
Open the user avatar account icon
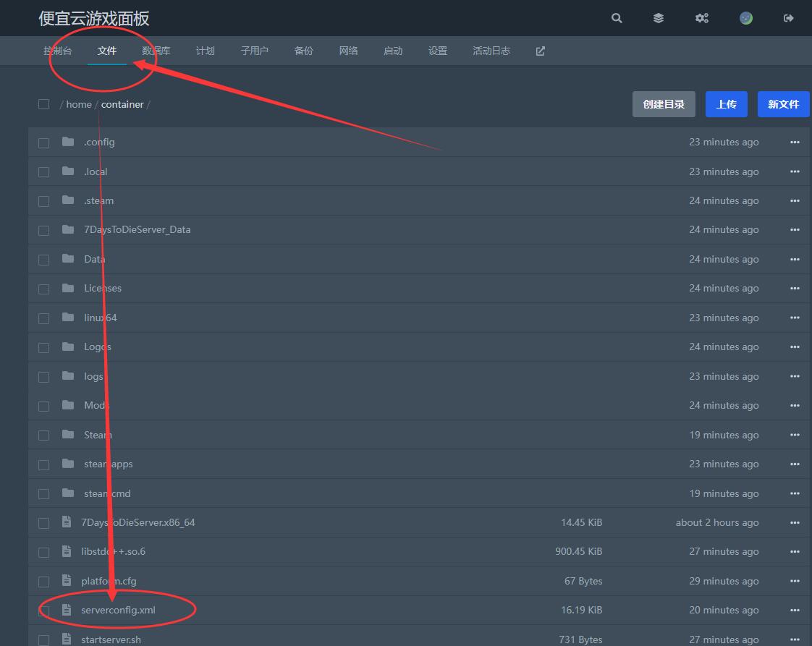(745, 18)
